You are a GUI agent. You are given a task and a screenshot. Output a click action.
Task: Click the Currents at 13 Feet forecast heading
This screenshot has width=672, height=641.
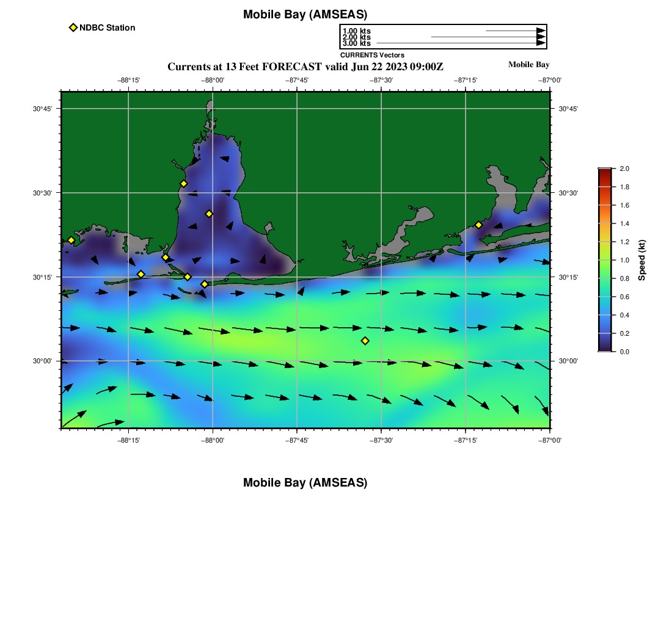coord(305,67)
